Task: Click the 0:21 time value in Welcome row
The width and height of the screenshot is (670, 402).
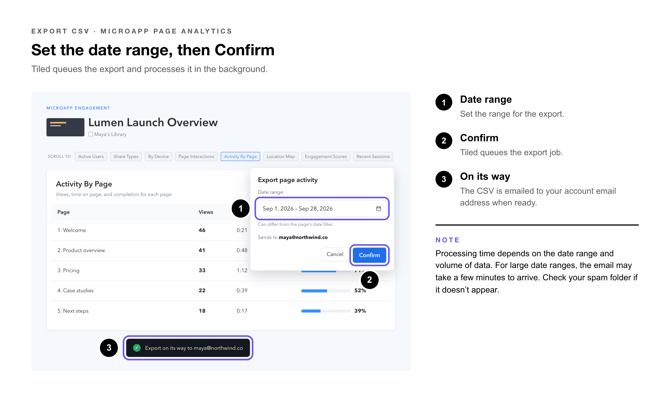Action: (242, 230)
